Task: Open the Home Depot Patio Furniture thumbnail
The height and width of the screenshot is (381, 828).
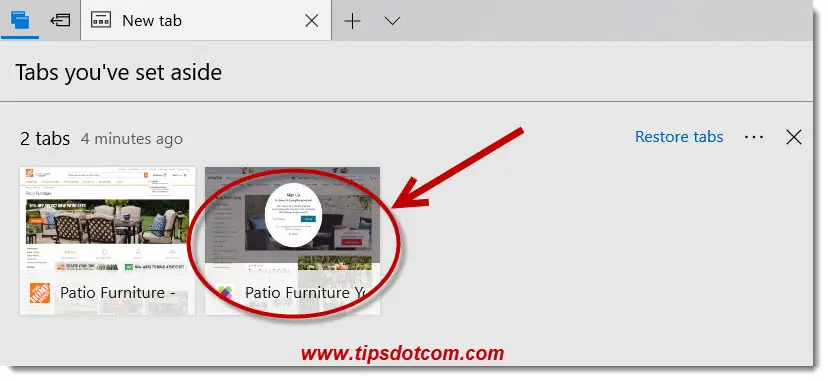Action: coord(108,241)
